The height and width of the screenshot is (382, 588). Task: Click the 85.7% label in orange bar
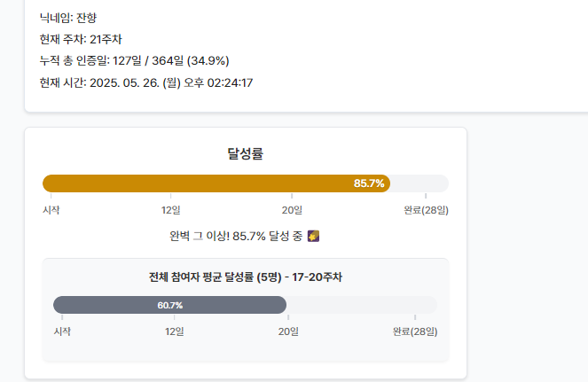tap(369, 183)
